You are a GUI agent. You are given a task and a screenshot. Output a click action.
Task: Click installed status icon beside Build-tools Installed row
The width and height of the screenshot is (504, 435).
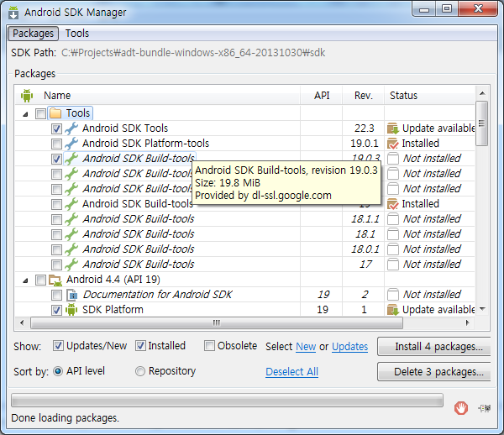click(393, 204)
